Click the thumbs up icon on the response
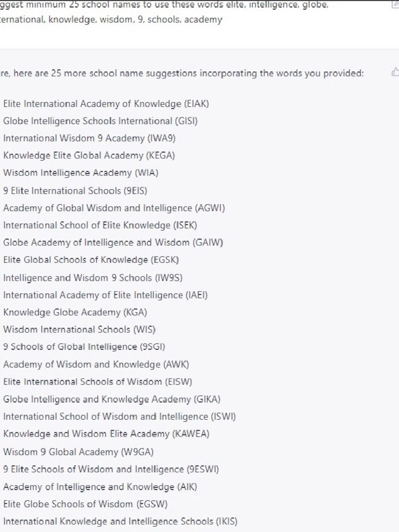Screen dimensions: 399x532 coord(395,73)
